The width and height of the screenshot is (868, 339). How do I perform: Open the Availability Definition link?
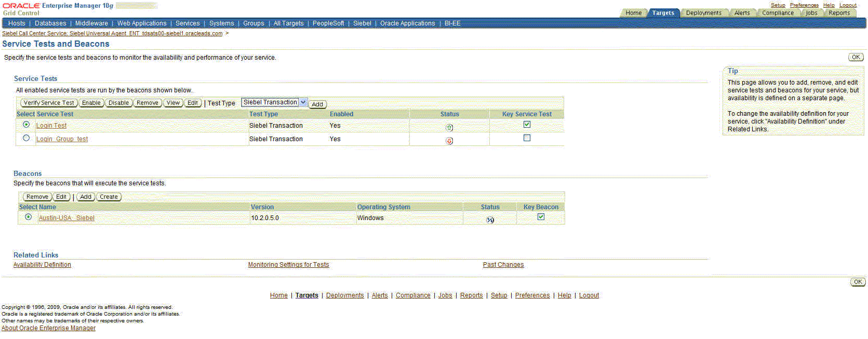pyautogui.click(x=42, y=265)
